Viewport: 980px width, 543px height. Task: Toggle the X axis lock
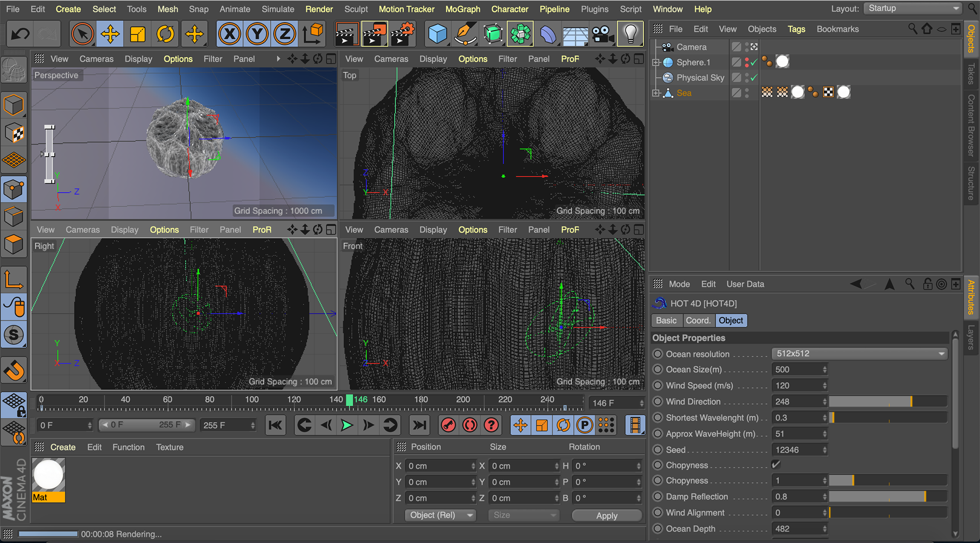[230, 34]
